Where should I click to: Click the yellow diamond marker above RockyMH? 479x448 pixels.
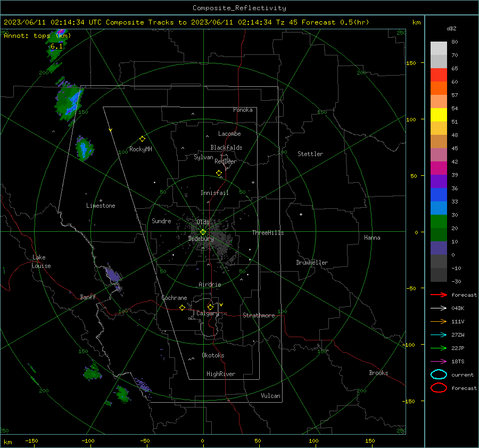142,139
